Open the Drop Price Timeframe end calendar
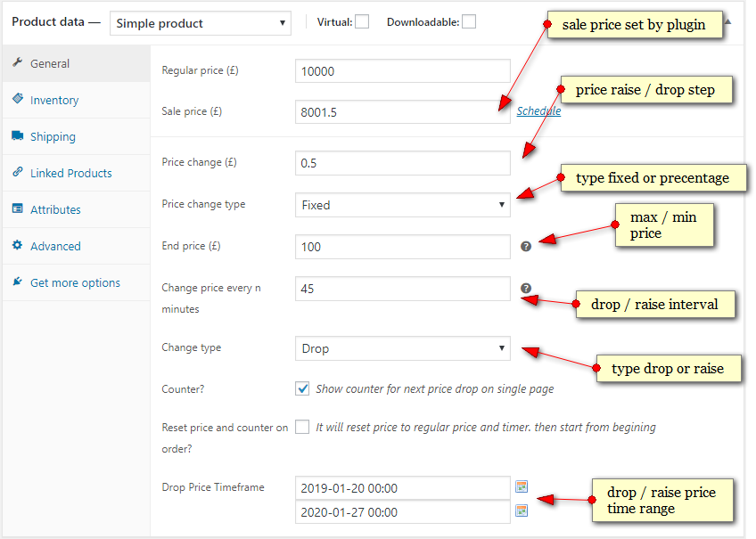The width and height of the screenshot is (756, 539). click(x=522, y=510)
